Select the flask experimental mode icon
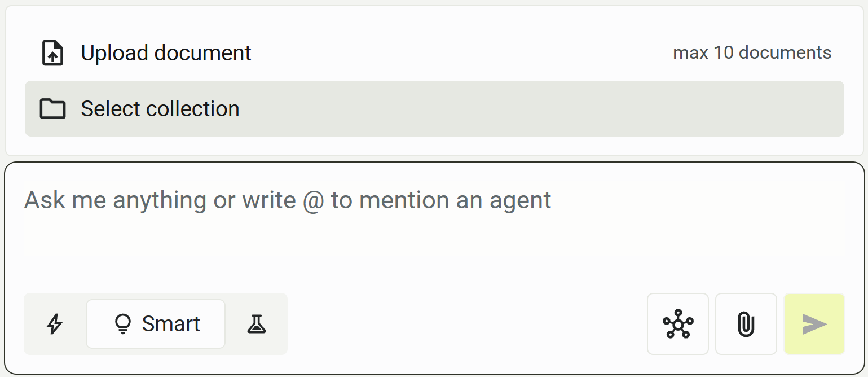This screenshot has width=868, height=377. click(257, 324)
